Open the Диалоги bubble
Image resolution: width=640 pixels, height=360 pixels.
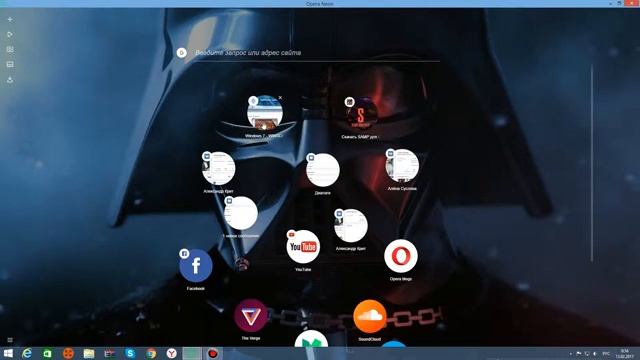click(323, 170)
